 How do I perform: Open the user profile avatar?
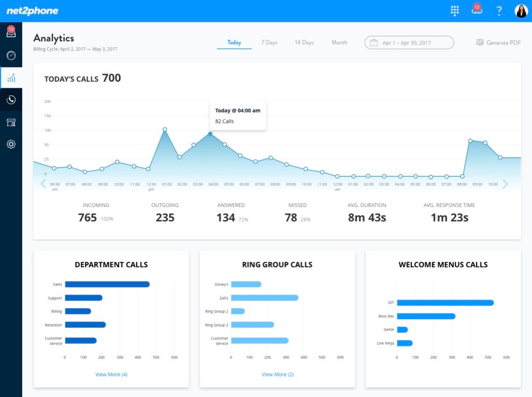coord(521,10)
